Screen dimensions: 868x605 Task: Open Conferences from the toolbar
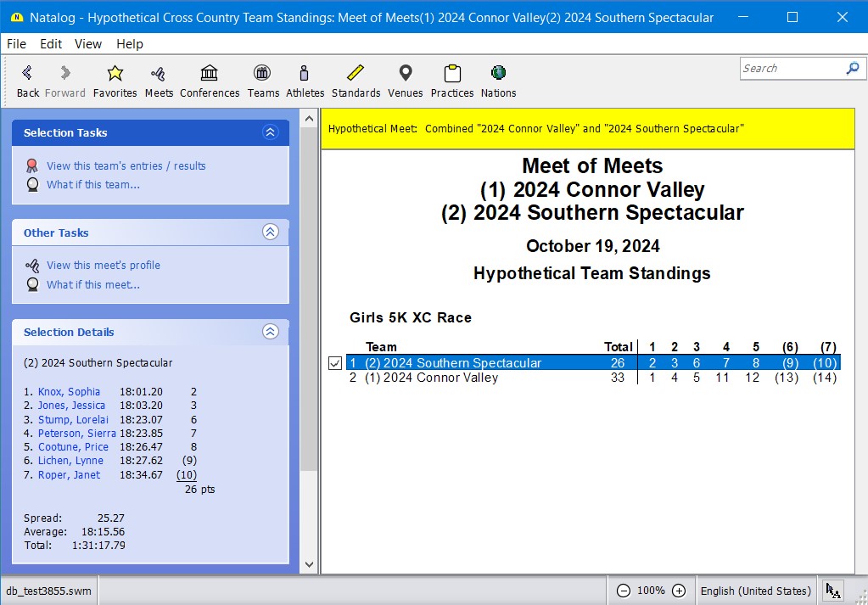pyautogui.click(x=210, y=74)
